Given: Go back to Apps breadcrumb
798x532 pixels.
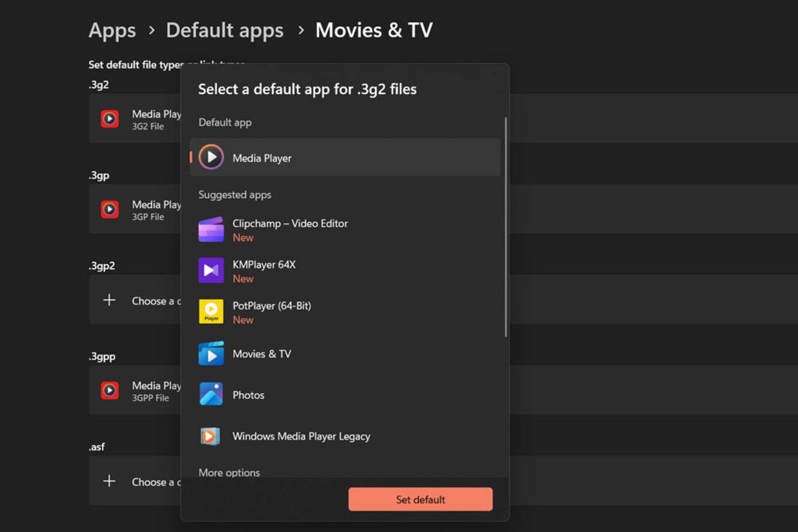Looking at the screenshot, I should 112,31.
